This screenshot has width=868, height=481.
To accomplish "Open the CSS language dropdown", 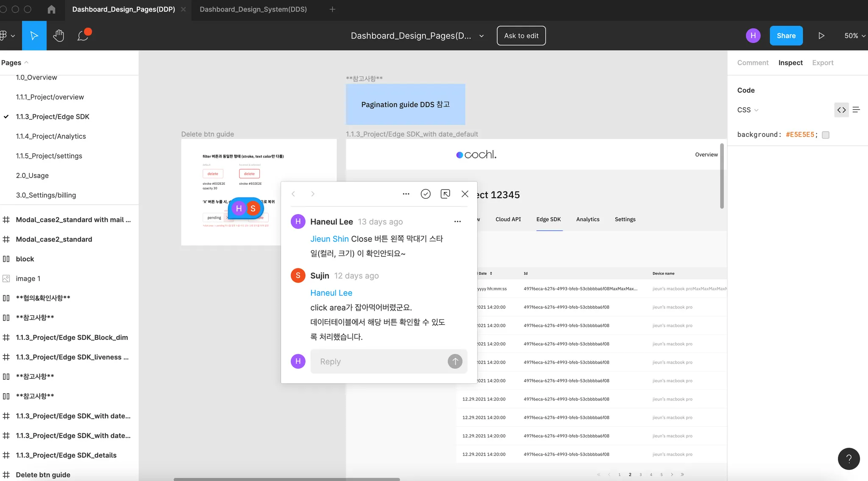I will coord(748,110).
